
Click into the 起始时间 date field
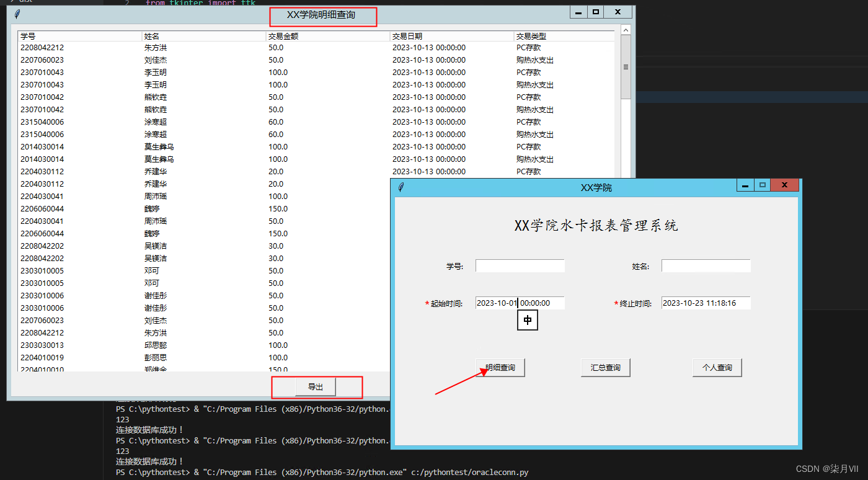coord(520,303)
